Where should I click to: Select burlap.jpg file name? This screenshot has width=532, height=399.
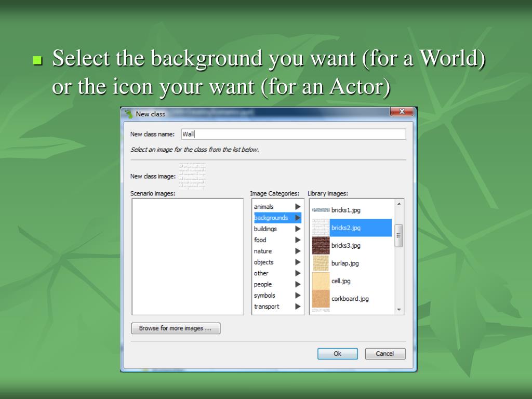(x=345, y=263)
